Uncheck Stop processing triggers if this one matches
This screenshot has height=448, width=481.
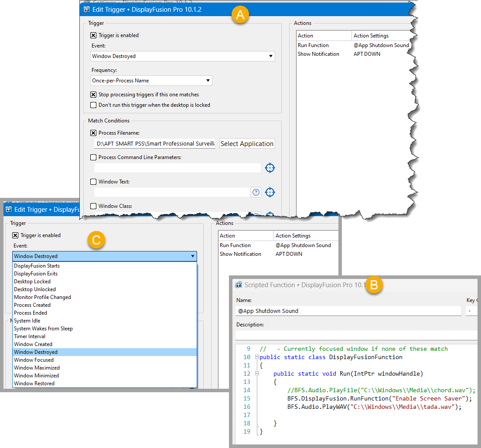click(93, 95)
